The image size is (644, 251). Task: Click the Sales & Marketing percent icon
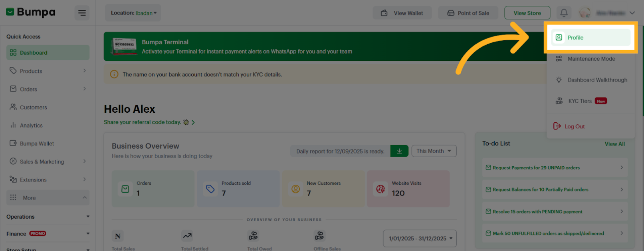point(13,161)
